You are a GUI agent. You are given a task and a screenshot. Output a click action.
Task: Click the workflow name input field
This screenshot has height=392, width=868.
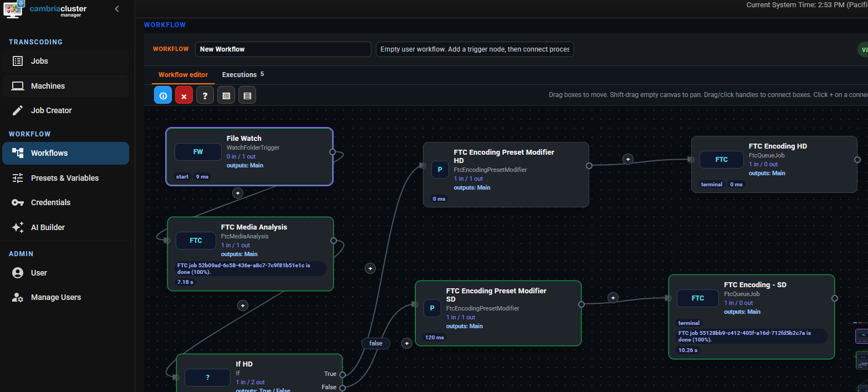pyautogui.click(x=283, y=49)
